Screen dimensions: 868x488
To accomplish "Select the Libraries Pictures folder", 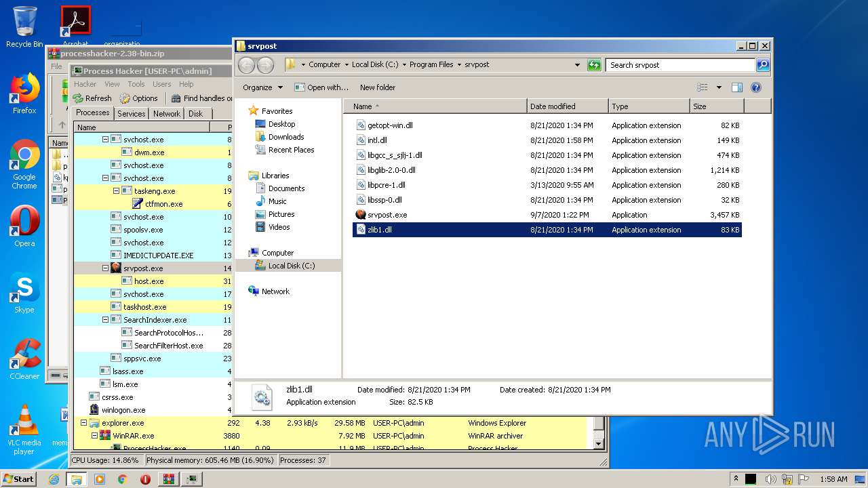I will [x=281, y=214].
